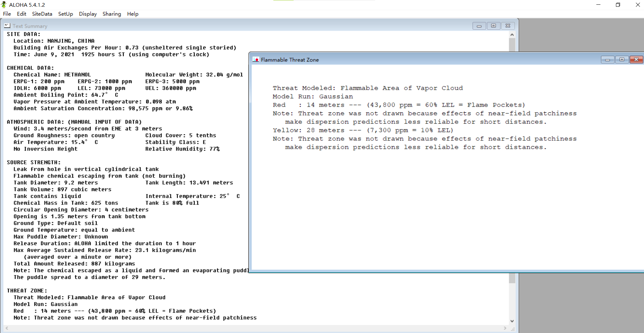Click 'Chemical Mass in Tank: 625 tons'
Viewport: 644px width, 333px height.
[x=66, y=203]
